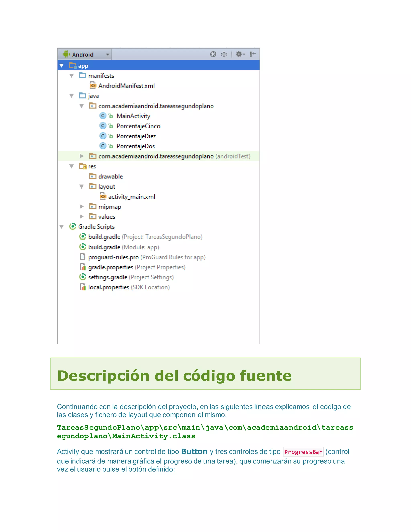Collapse the java folder
Image resolution: width=411 pixels, height=532 pixels.
pos(71,96)
